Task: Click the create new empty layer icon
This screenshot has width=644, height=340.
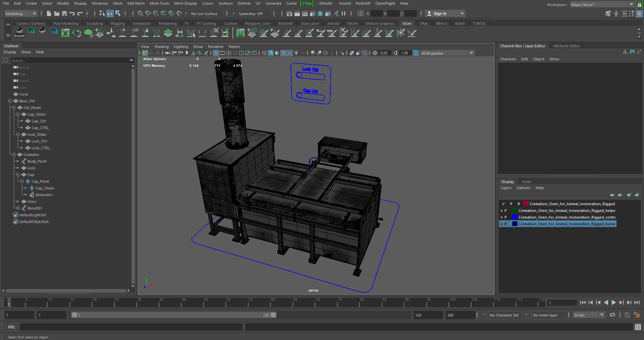Action: [x=629, y=195]
